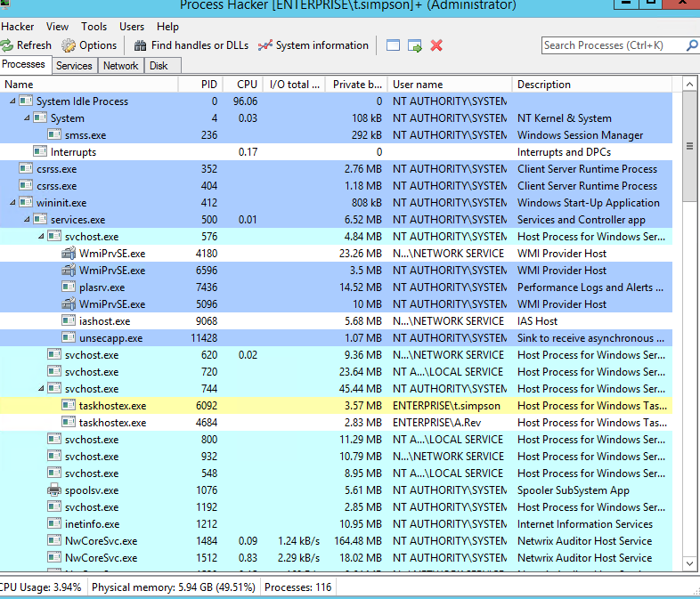Image resolution: width=700 pixels, height=599 pixels.
Task: Click the Refresh toolbar icon
Action: [x=6, y=45]
